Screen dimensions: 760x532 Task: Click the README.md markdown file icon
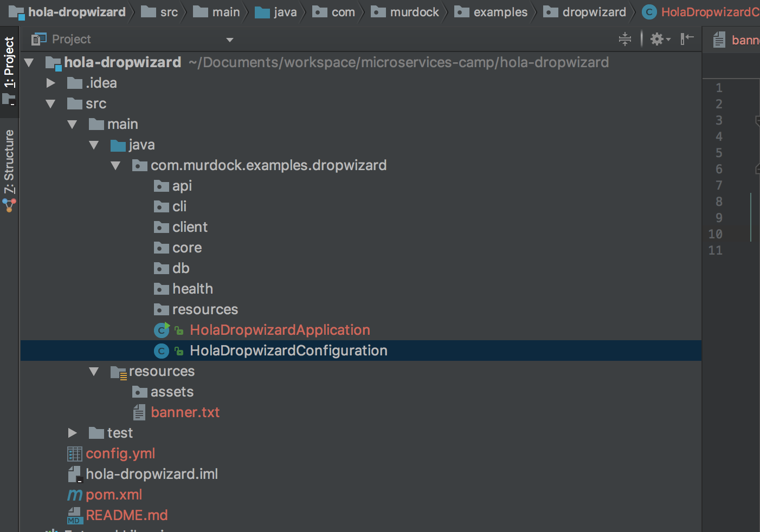point(74,516)
